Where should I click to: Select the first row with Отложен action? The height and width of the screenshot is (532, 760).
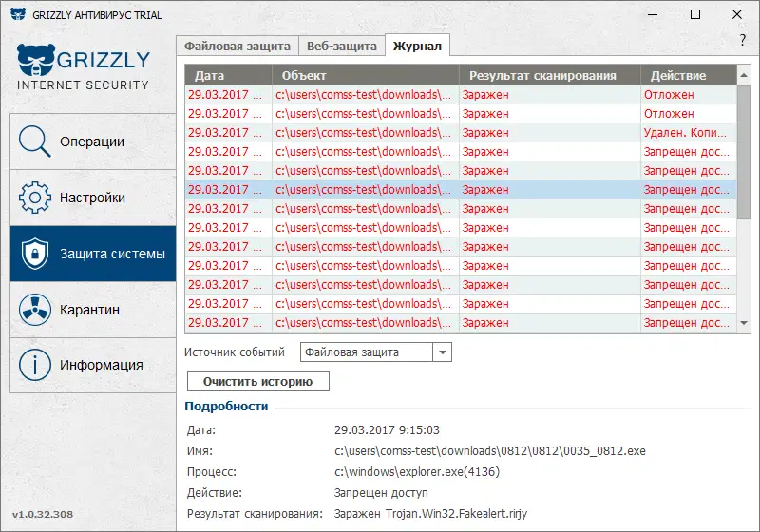tap(461, 95)
